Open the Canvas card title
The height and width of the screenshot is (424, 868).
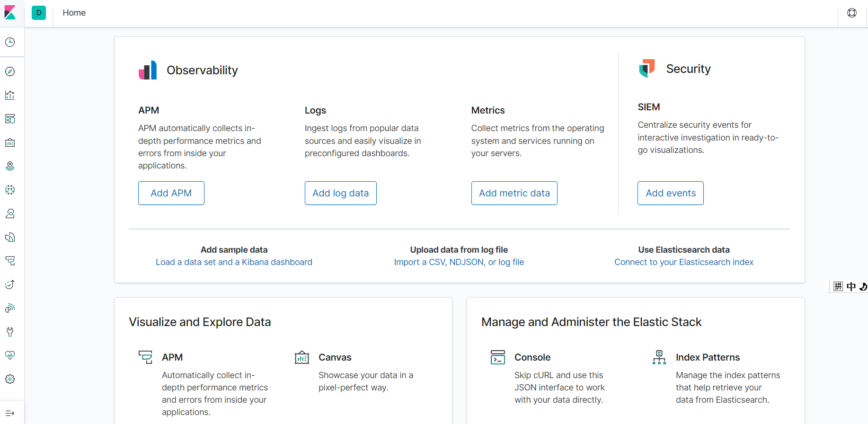335,357
